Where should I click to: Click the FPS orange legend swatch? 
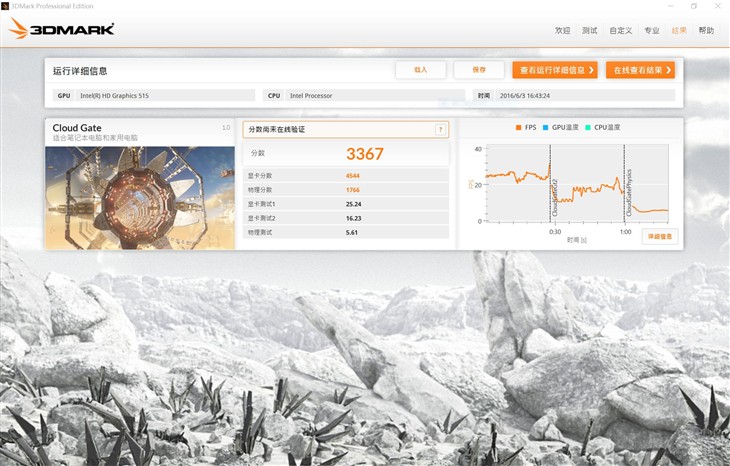tap(518, 128)
